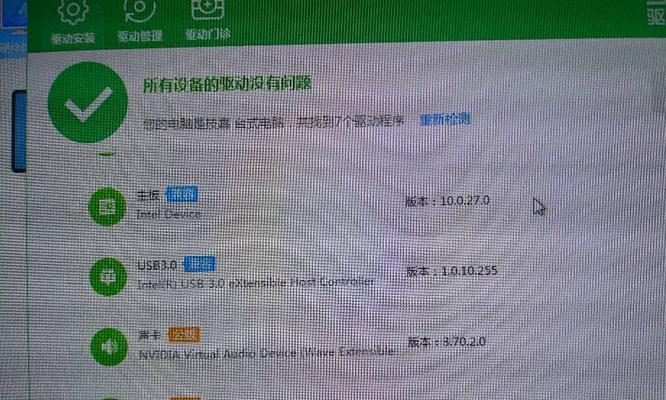
Task: Select the Intel USB 3.0 eXtensible Host Controller text
Action: (x=256, y=282)
